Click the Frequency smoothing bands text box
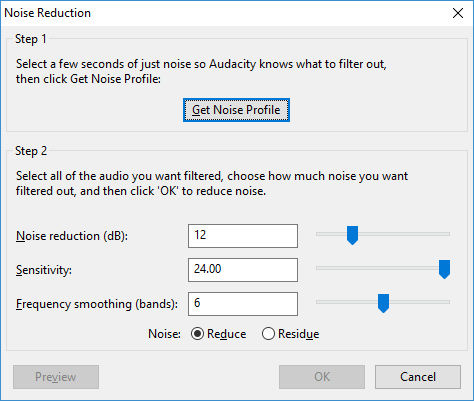This screenshot has width=474, height=401. click(243, 304)
